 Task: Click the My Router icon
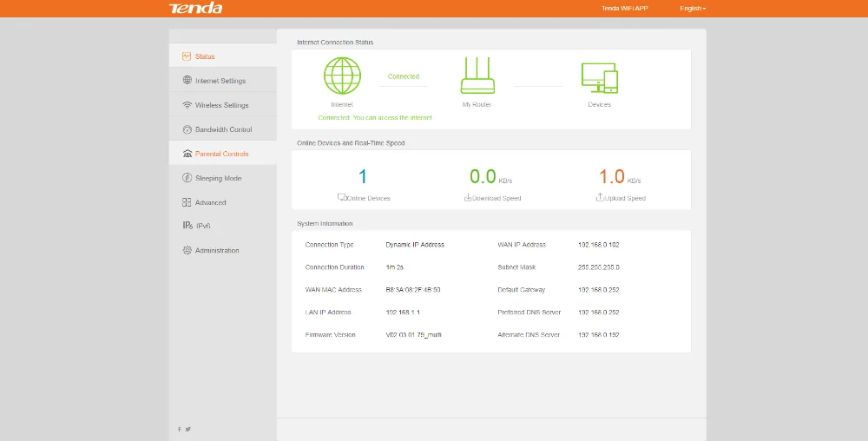[x=477, y=76]
